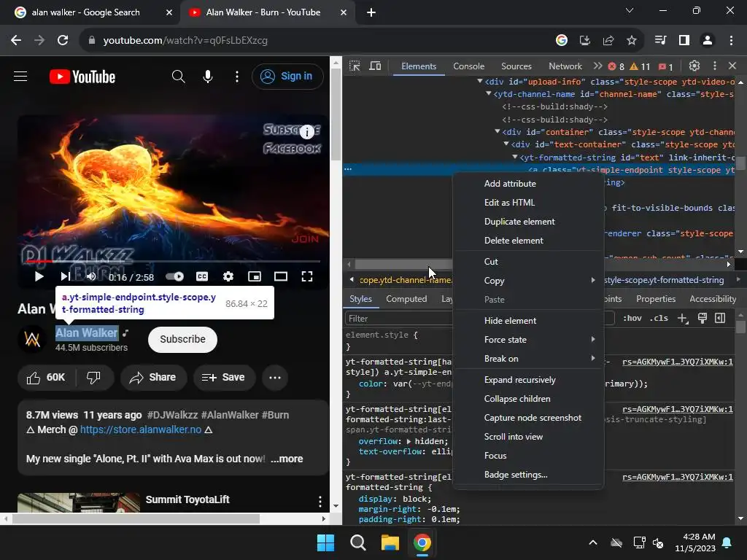Open File Explorer from taskbar
747x560 pixels.
click(390, 542)
